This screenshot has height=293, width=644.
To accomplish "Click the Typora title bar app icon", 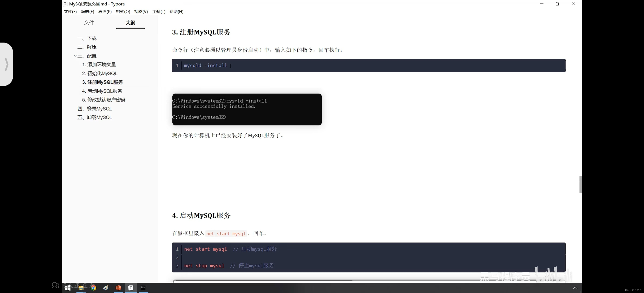I will pos(65,4).
